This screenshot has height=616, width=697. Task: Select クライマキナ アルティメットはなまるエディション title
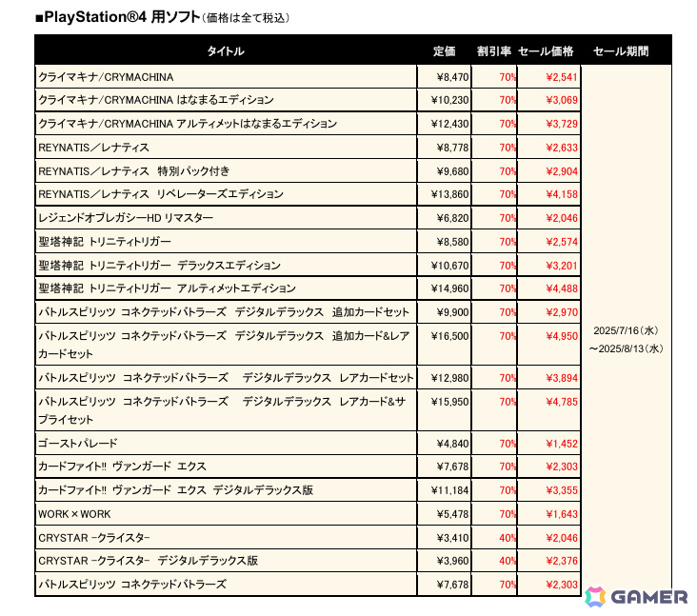tap(188, 124)
